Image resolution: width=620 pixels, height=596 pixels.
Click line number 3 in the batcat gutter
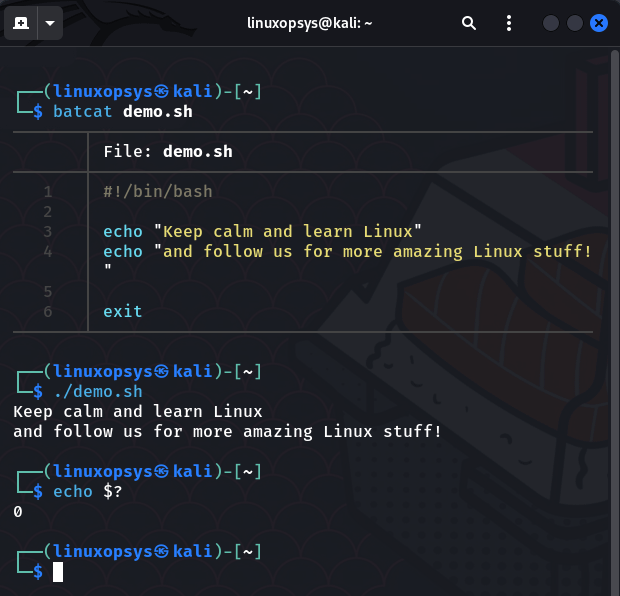[x=47, y=232]
